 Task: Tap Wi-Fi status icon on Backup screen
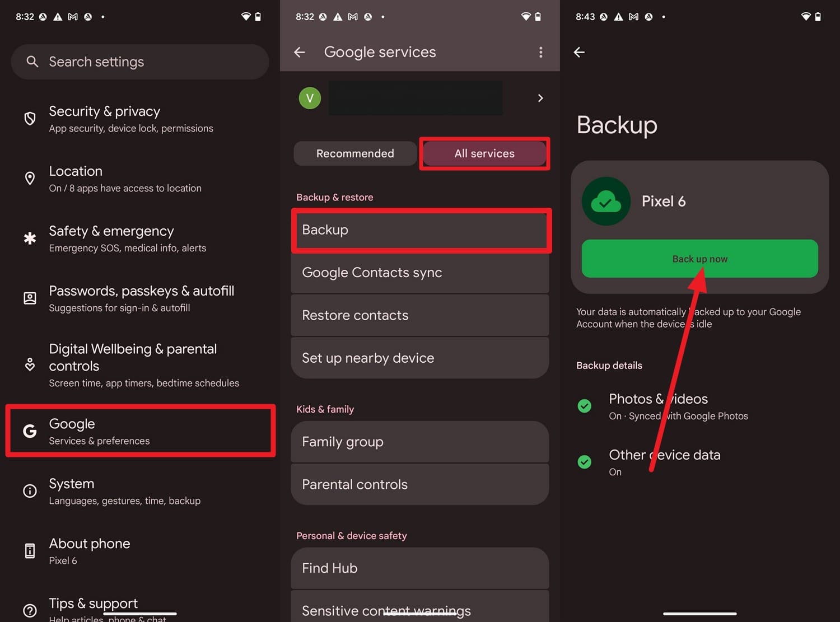pos(806,17)
